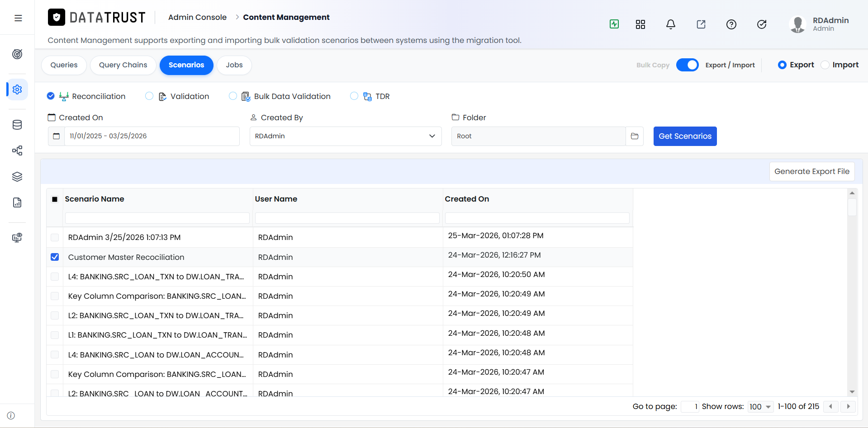Open the hamburger navigation menu
Viewport: 868px width, 428px height.
tap(18, 18)
